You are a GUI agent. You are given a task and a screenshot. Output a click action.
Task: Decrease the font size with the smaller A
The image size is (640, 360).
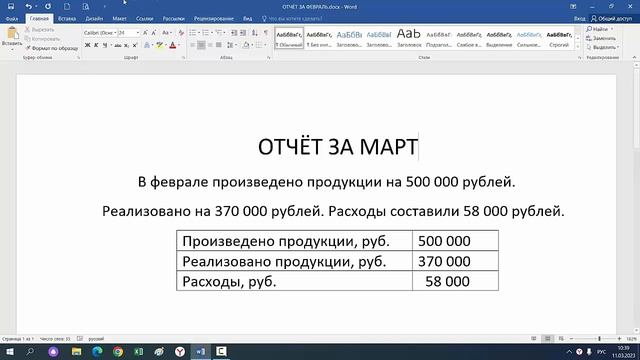[x=154, y=33]
